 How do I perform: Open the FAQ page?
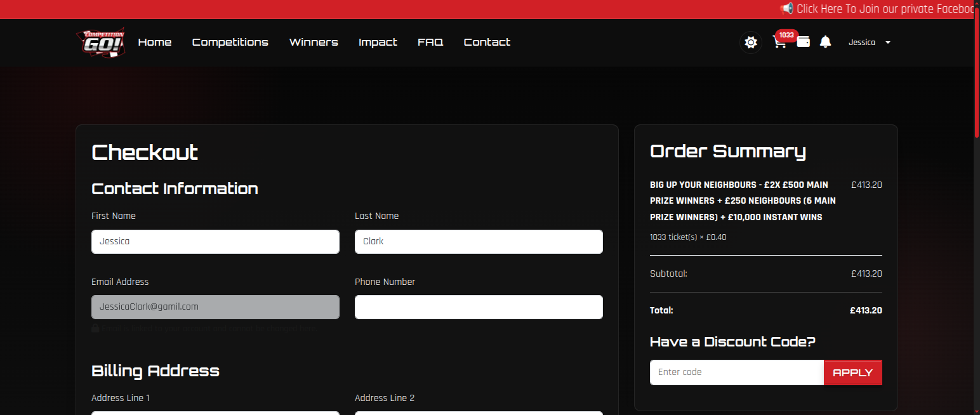point(430,43)
